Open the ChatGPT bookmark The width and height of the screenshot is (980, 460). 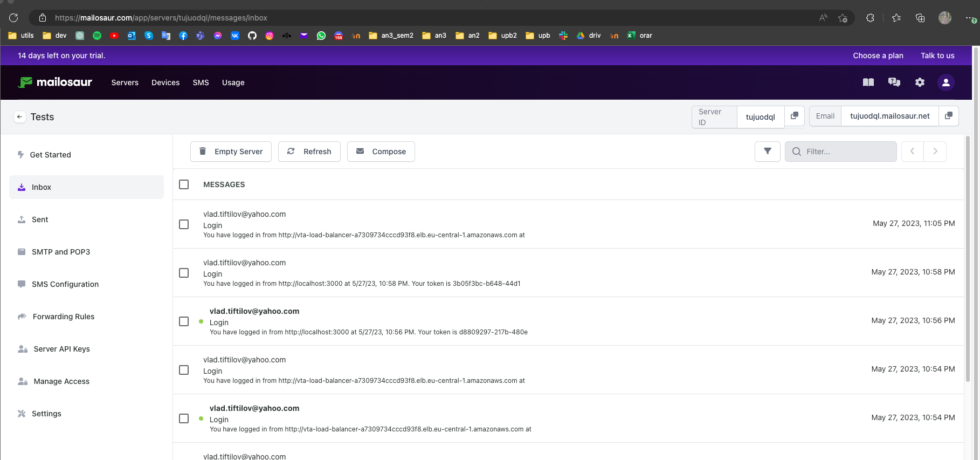click(80, 36)
